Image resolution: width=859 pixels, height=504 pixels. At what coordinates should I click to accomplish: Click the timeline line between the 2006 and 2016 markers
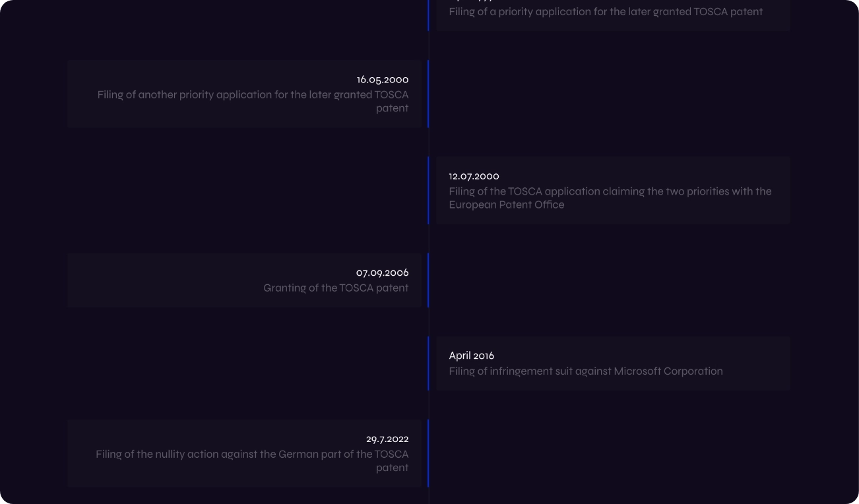point(429,322)
